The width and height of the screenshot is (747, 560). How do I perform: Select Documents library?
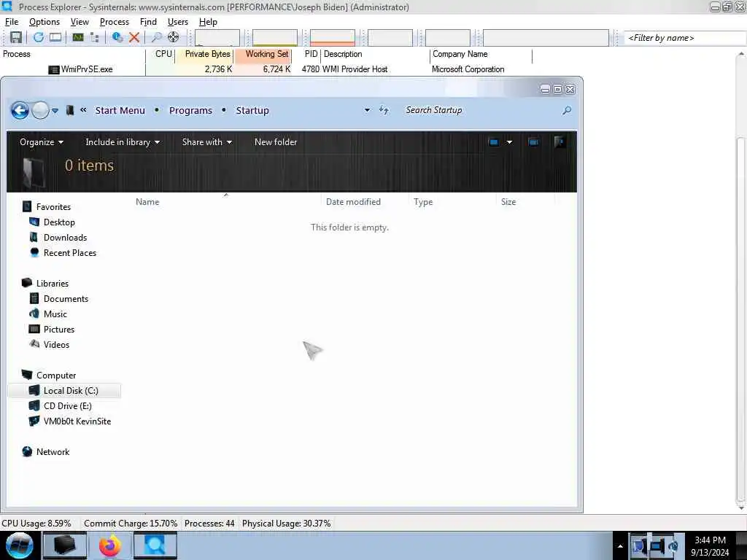(66, 299)
